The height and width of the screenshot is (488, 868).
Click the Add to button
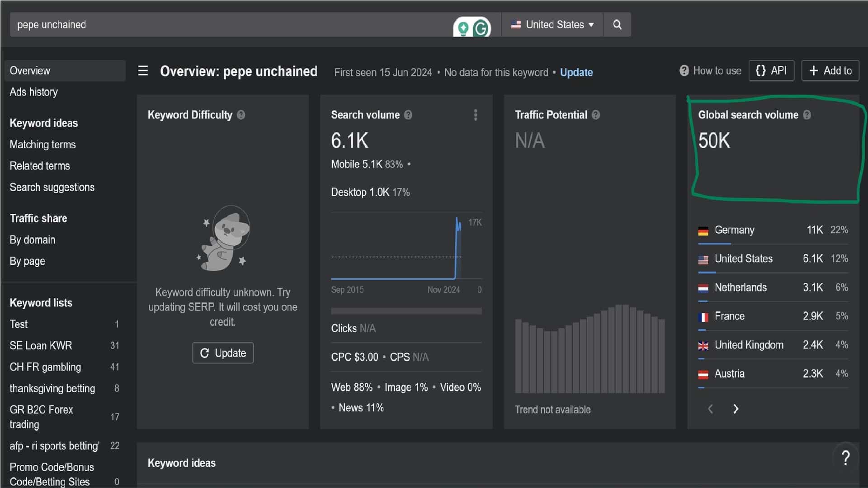(x=830, y=71)
